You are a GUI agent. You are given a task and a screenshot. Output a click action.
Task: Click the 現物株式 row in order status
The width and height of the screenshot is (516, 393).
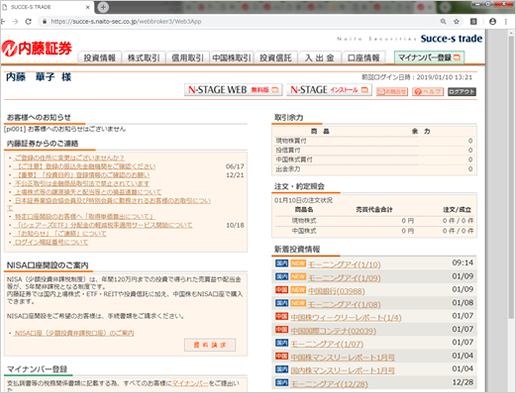374,221
